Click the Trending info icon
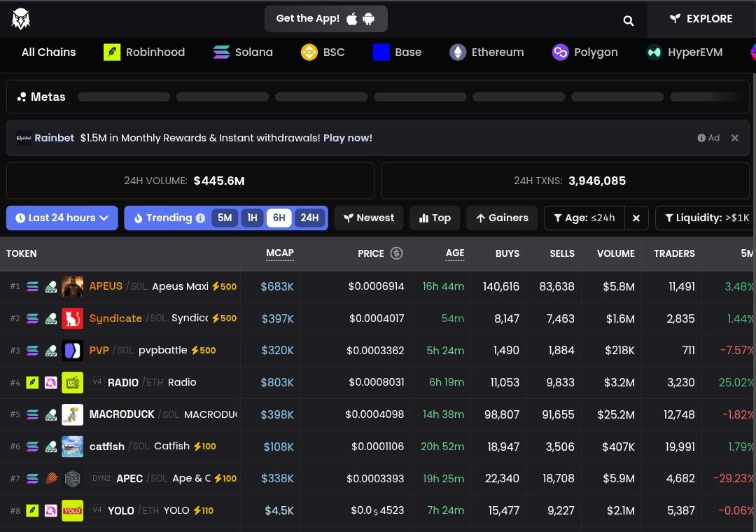The image size is (756, 532). tap(200, 218)
